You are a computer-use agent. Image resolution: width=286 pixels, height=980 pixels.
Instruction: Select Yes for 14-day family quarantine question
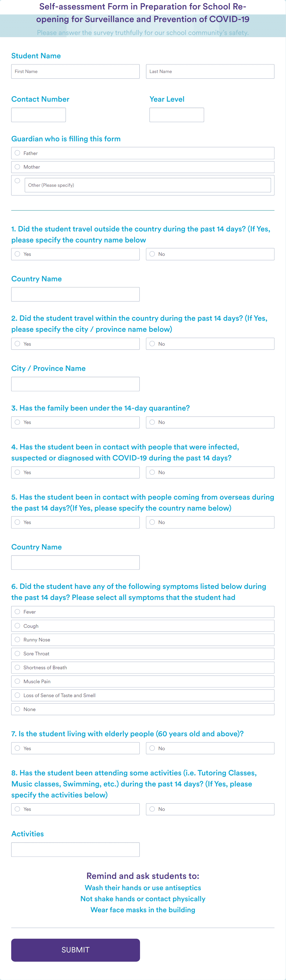(18, 422)
